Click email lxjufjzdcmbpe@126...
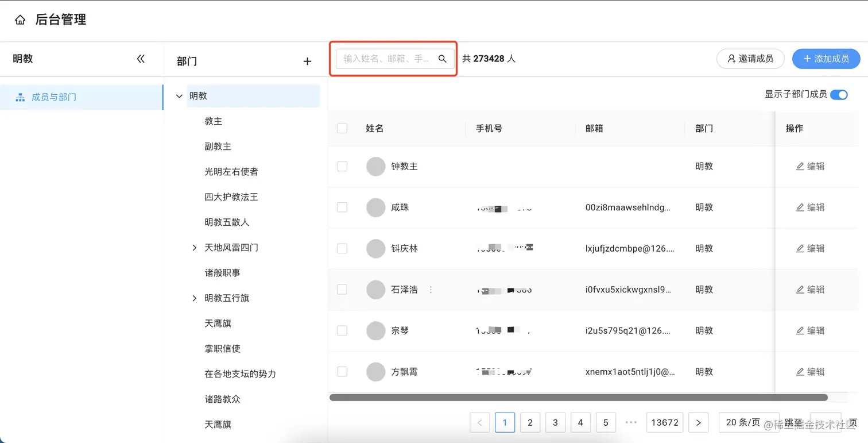Image resolution: width=868 pixels, height=443 pixels. click(630, 249)
